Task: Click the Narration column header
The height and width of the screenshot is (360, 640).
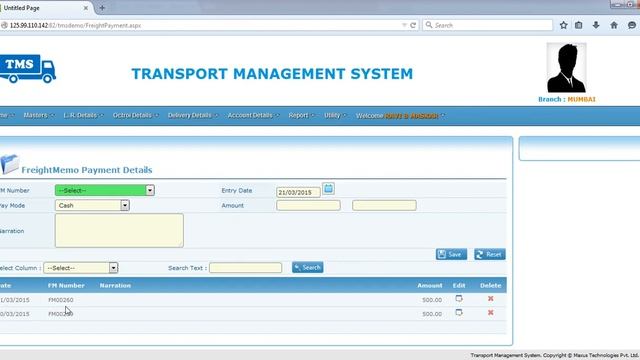Action: [x=116, y=285]
